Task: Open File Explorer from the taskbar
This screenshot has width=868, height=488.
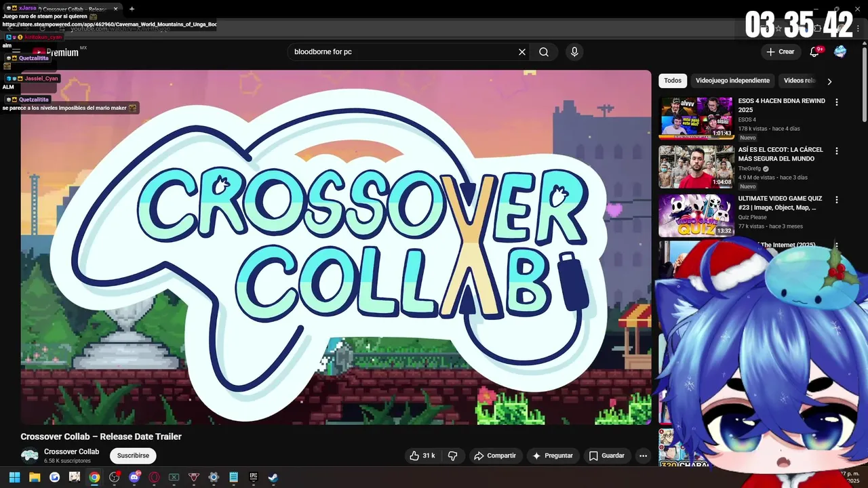Action: tap(35, 477)
